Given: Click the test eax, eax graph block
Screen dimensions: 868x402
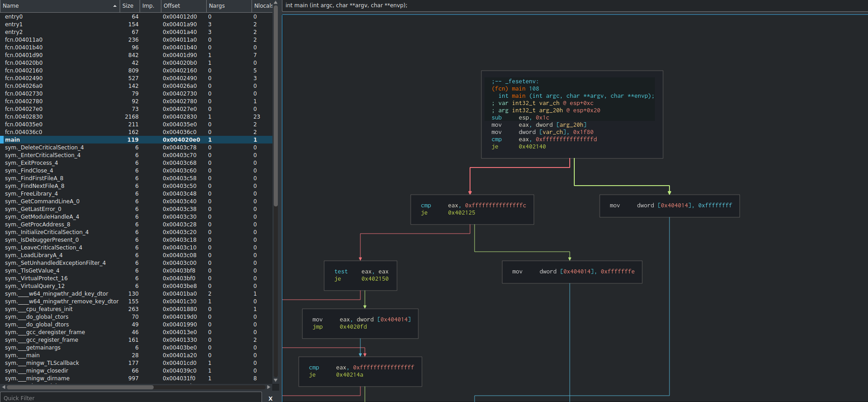Looking at the screenshot, I should (x=360, y=276).
